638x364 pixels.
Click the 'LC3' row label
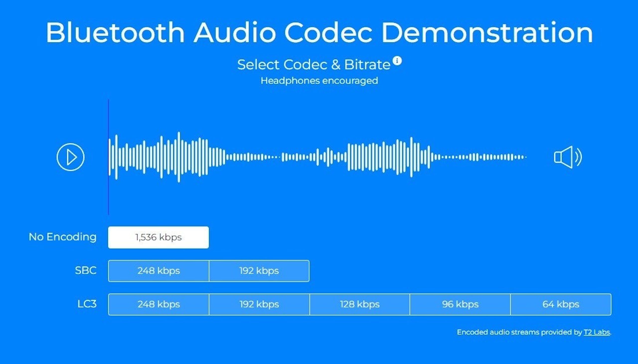pyautogui.click(x=87, y=304)
